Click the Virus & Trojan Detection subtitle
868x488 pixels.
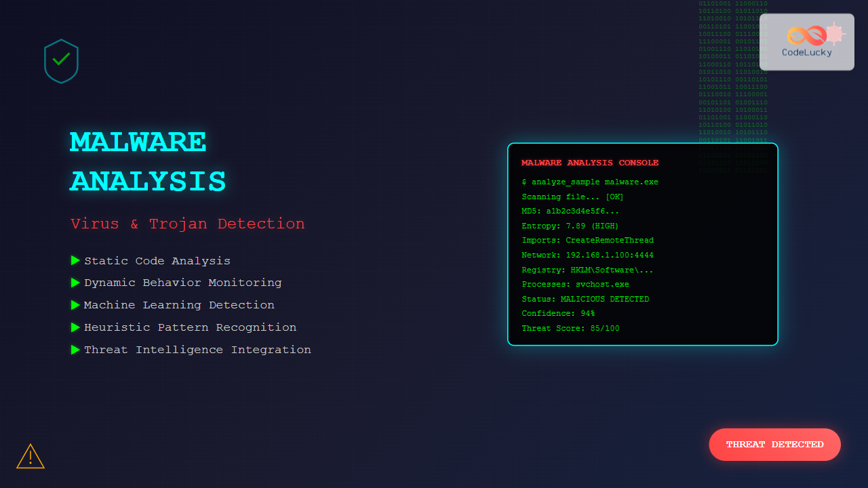[188, 224]
